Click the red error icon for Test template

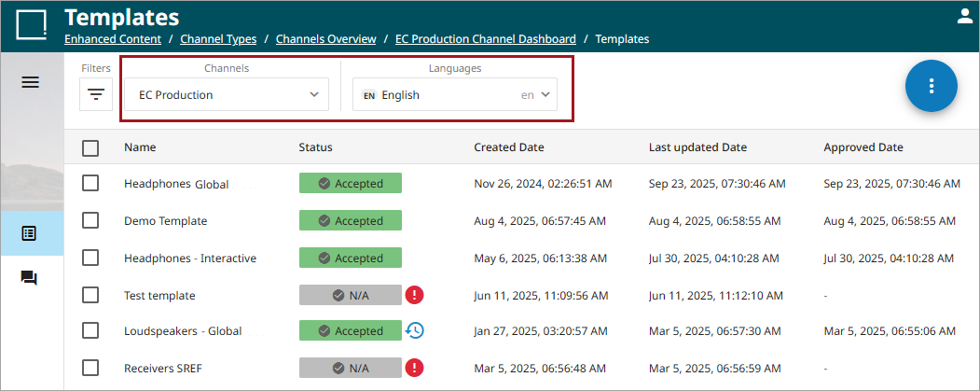click(x=415, y=295)
